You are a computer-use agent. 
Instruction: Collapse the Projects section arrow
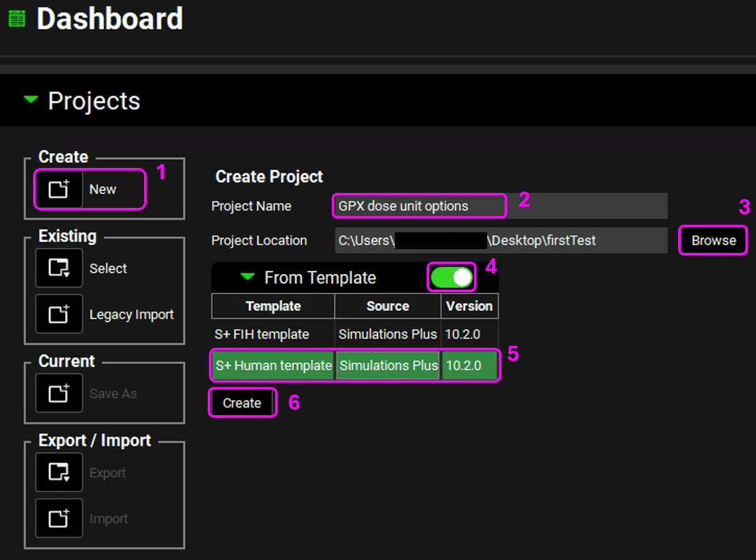click(x=31, y=100)
